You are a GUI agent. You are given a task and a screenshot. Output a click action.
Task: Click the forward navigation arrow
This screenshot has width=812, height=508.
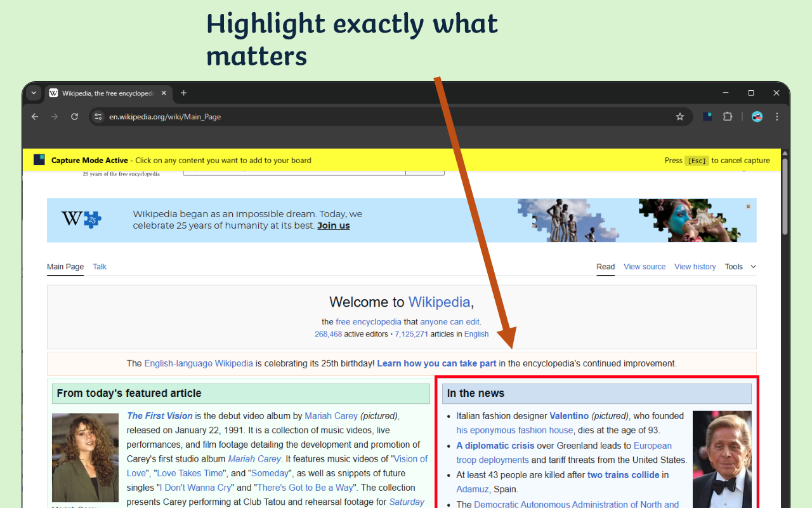point(55,116)
